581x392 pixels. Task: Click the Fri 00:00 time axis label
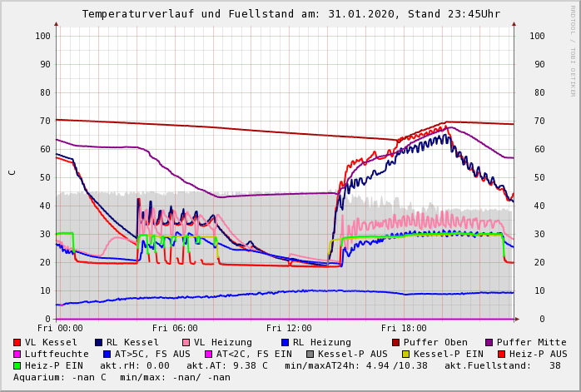point(60,329)
